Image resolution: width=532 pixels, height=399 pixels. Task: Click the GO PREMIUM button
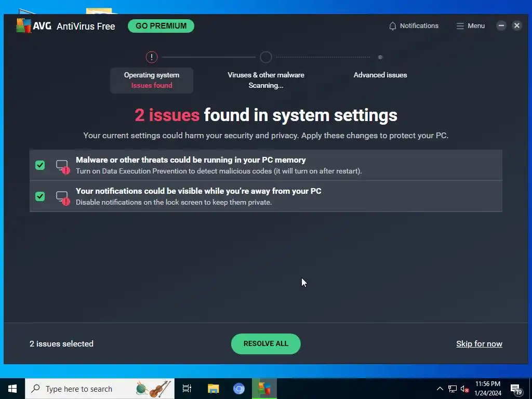point(161,26)
